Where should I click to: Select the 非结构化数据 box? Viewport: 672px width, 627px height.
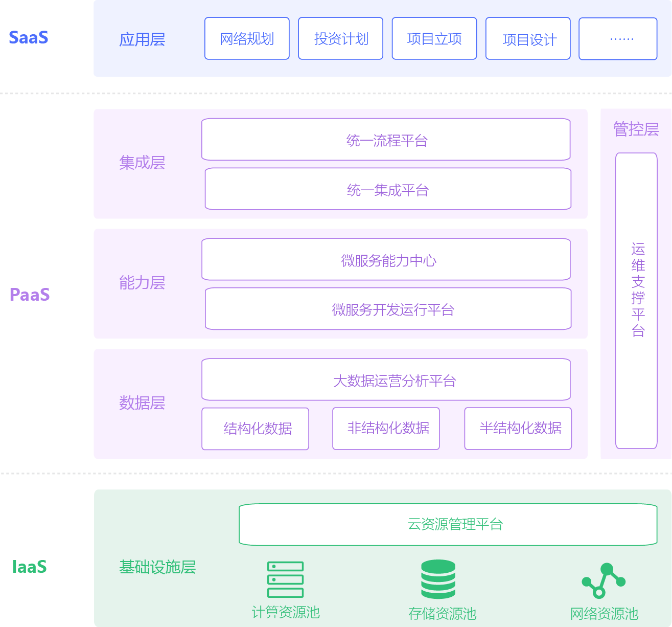pos(386,429)
